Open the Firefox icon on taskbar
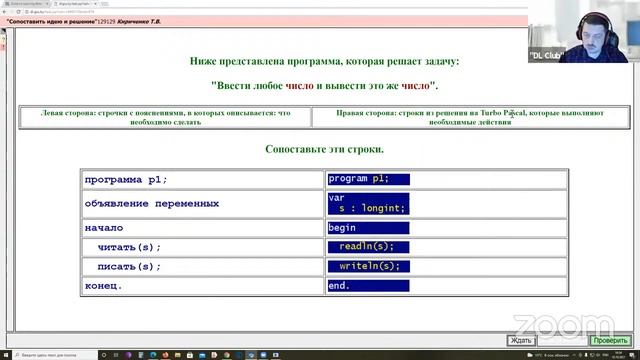640x360 pixels. [165, 355]
